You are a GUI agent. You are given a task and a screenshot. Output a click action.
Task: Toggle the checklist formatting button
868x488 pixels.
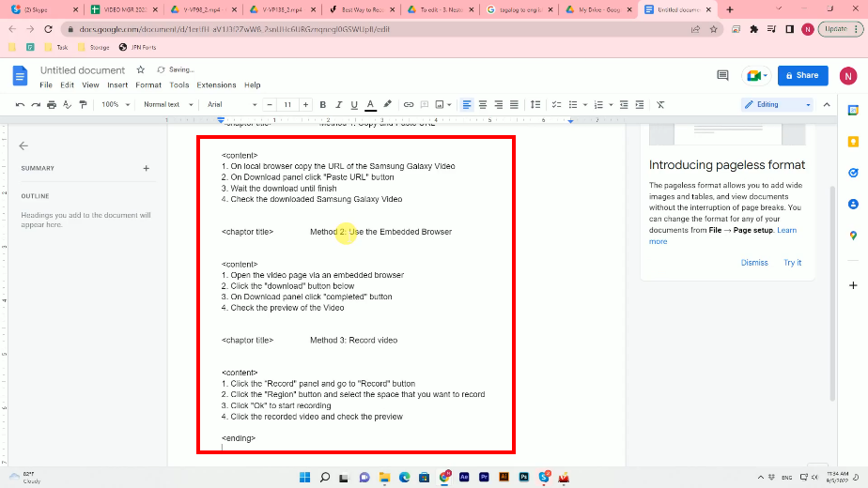pyautogui.click(x=557, y=104)
